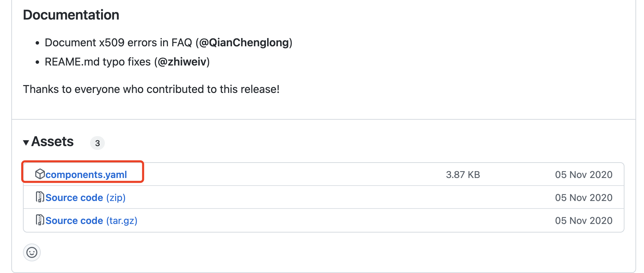Click the Assets heading text
644x273 pixels.
pos(52,142)
